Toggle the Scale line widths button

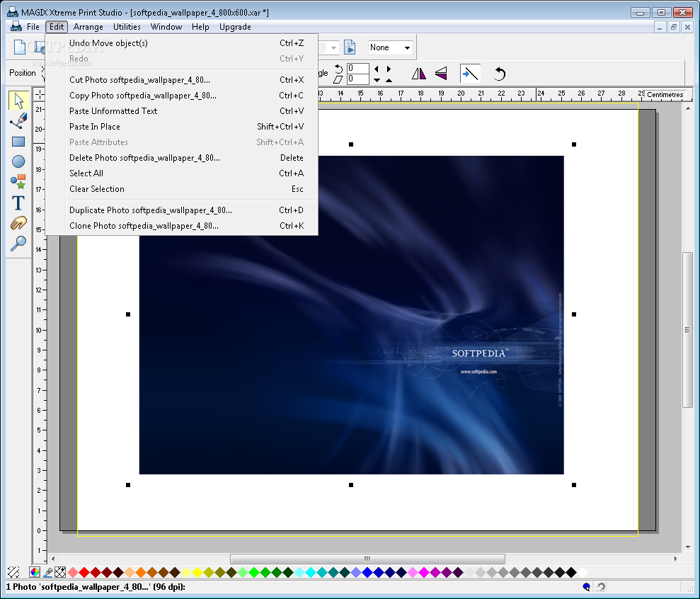point(470,74)
